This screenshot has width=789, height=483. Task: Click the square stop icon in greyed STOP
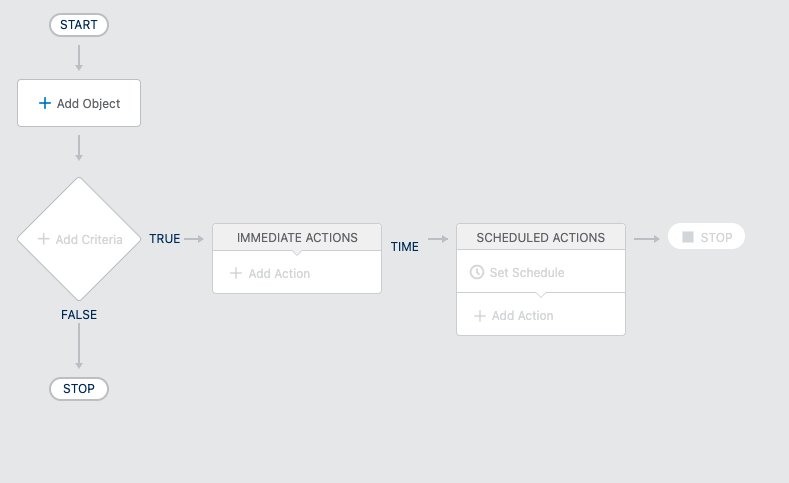pyautogui.click(x=688, y=237)
